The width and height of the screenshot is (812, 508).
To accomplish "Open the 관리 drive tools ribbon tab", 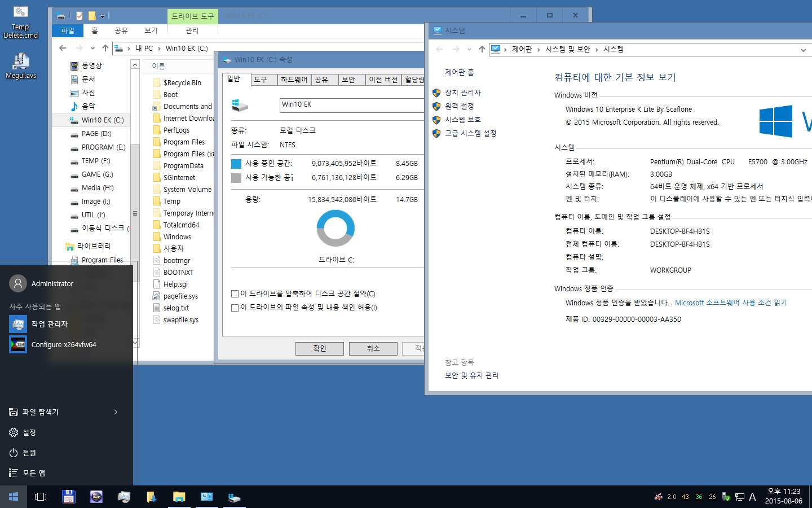I will click(192, 30).
